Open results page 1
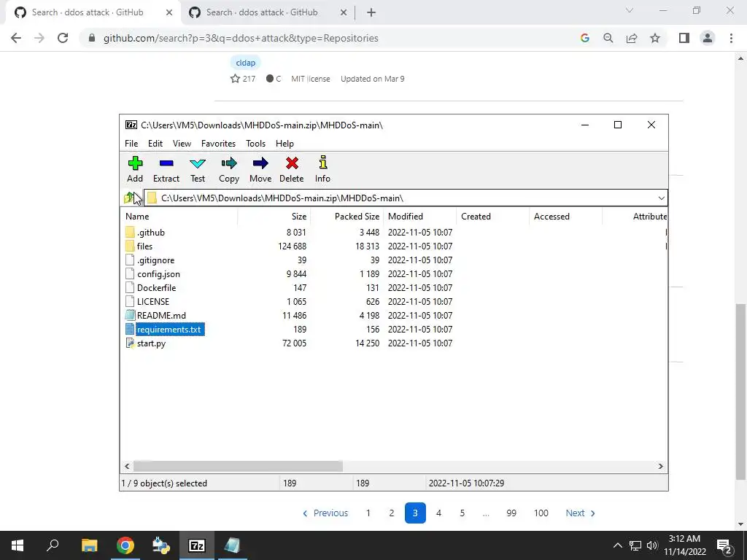The height and width of the screenshot is (560, 747). 368,513
